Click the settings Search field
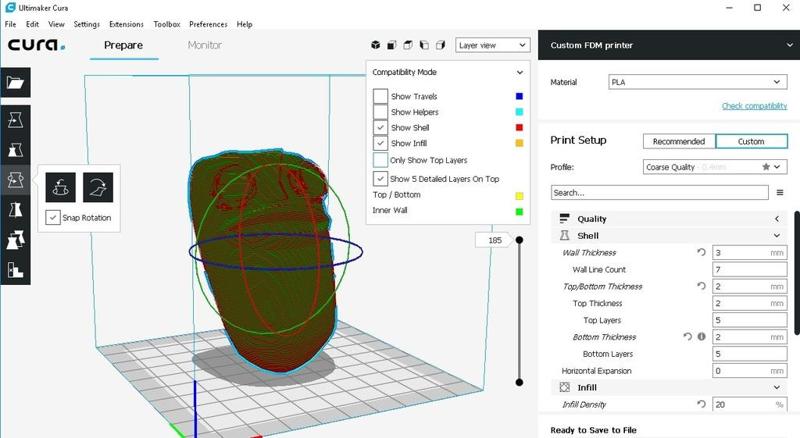The image size is (800, 438). coord(659,192)
